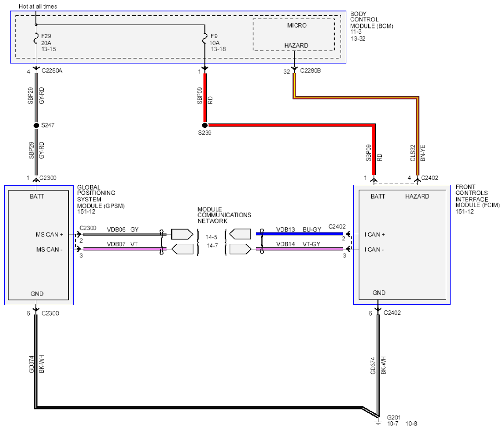Image resolution: width=504 pixels, height=430 pixels.
Task: Select the C2280A connector label
Action: coord(52,70)
